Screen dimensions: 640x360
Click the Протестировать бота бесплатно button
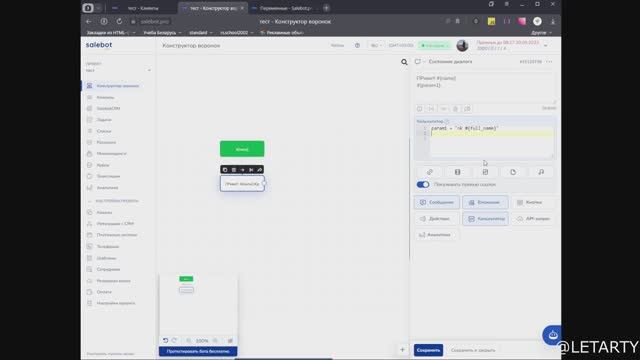(198, 351)
